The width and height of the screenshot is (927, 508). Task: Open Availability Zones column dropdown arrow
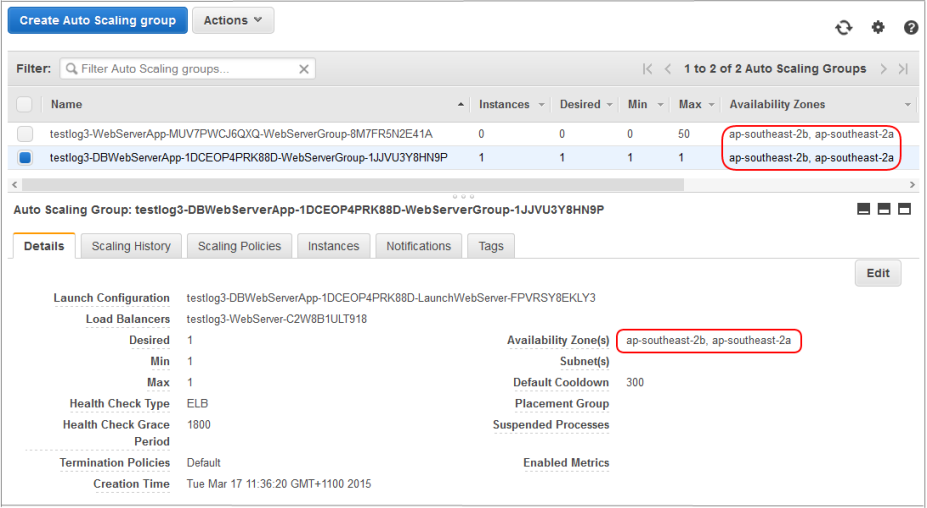click(907, 105)
